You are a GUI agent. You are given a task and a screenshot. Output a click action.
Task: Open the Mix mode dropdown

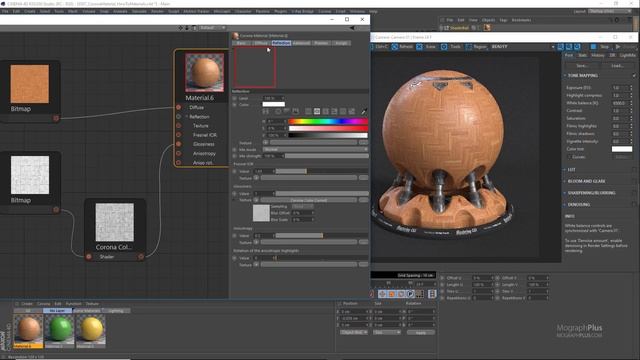coord(315,150)
